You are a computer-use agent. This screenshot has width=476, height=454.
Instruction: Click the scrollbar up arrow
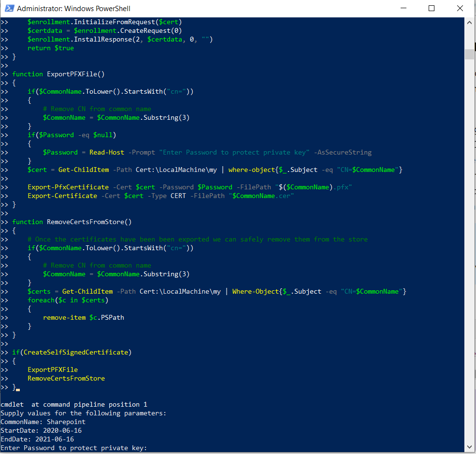click(x=469, y=22)
